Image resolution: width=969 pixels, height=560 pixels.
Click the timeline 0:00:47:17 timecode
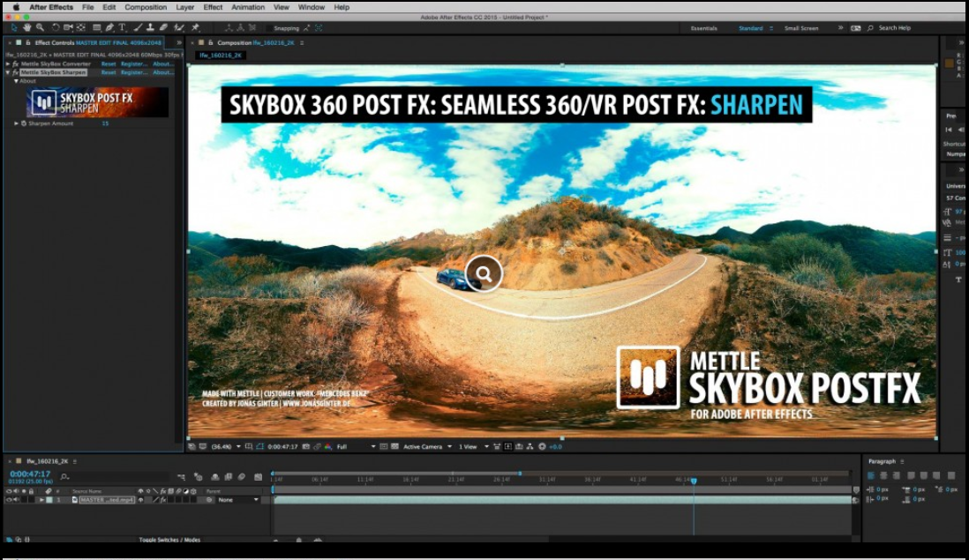pos(30,474)
